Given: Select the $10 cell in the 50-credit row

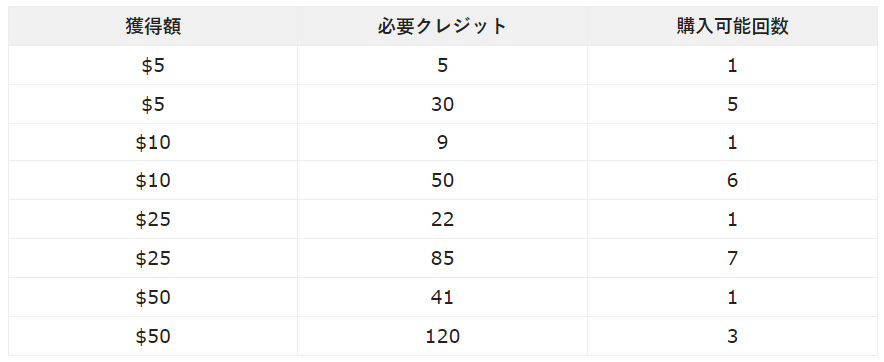Looking at the screenshot, I should (x=153, y=180).
